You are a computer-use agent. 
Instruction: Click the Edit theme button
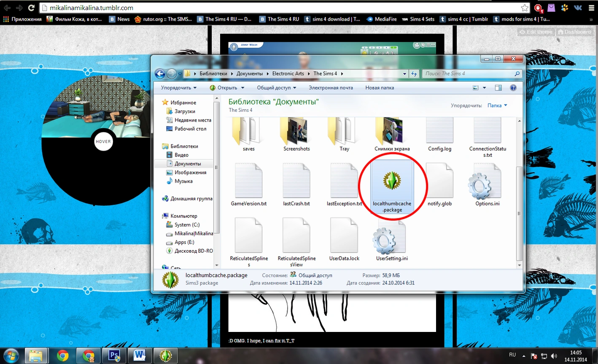tap(536, 32)
